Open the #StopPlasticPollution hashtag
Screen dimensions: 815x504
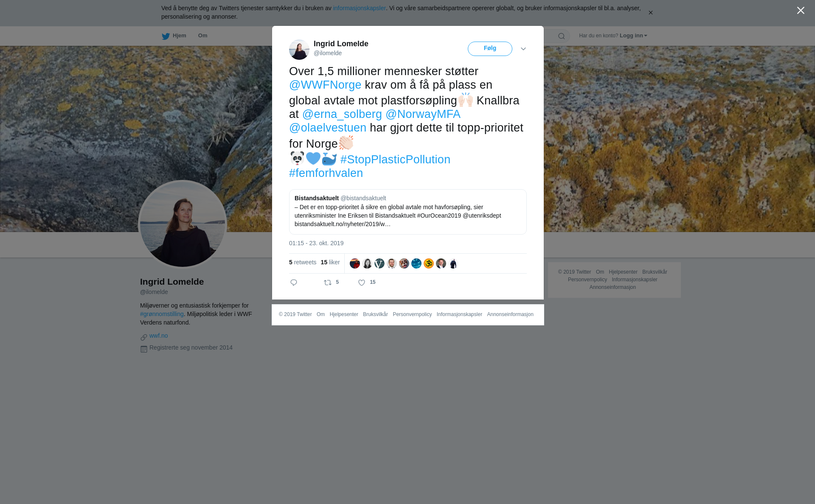[395, 160]
